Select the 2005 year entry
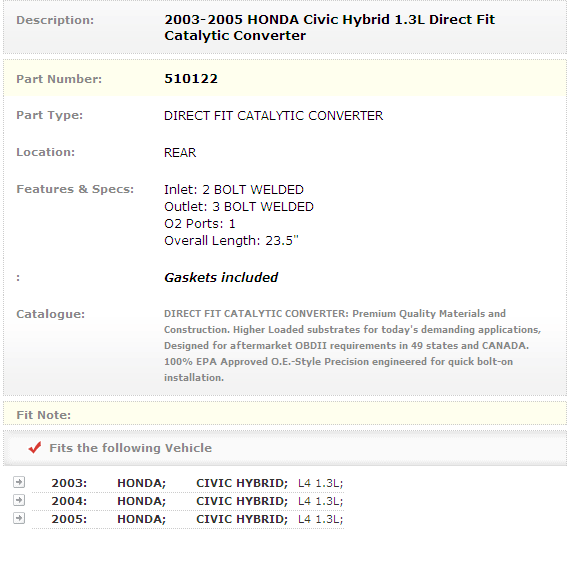 (69, 519)
